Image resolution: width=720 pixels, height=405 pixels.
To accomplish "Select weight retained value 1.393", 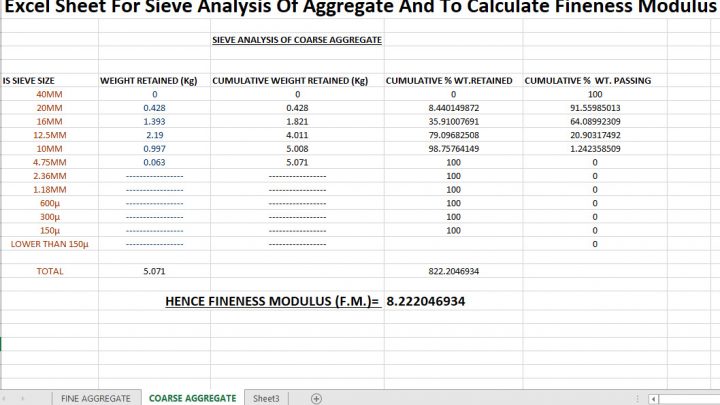I will click(x=154, y=122).
